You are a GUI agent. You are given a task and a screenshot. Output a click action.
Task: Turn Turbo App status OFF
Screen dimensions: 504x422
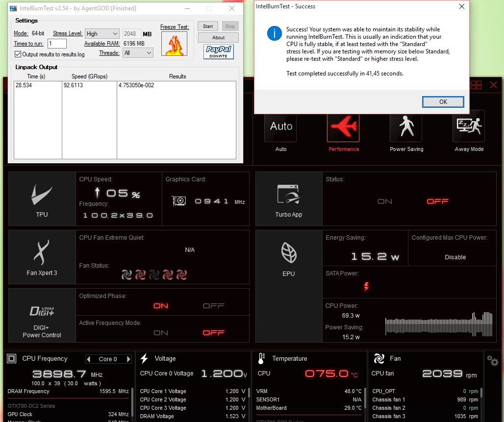coord(437,201)
